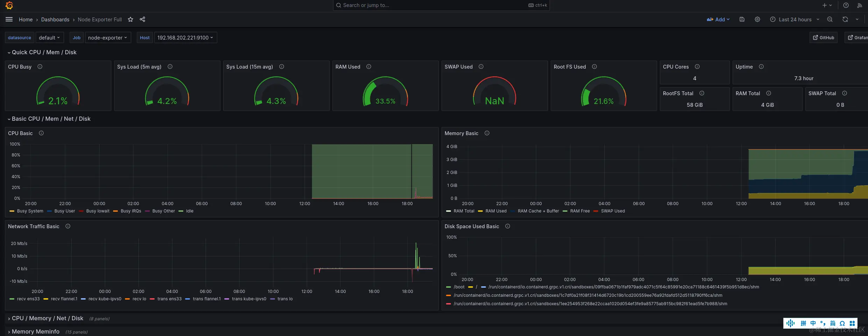The height and width of the screenshot is (336, 868).
Task: Open the Memory Basic panel title menu
Action: (x=461, y=133)
